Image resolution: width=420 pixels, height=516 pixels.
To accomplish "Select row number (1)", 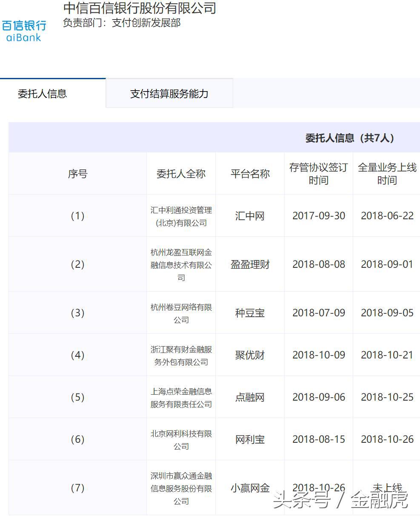I will coord(77,216).
